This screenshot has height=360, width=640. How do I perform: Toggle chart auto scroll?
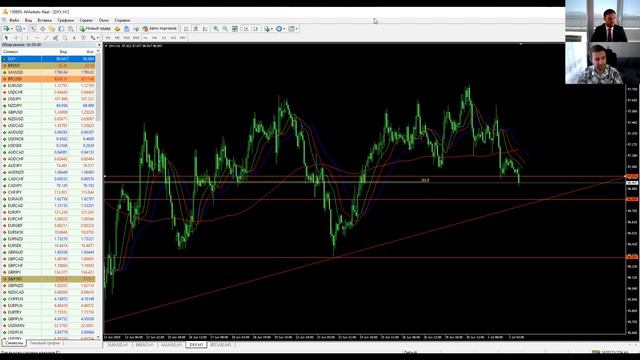tap(246, 29)
